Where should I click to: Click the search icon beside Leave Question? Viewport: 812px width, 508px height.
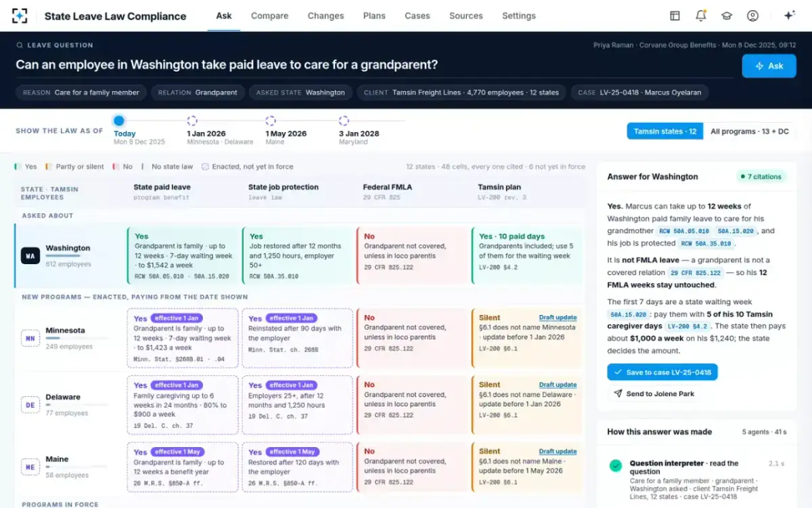20,45
